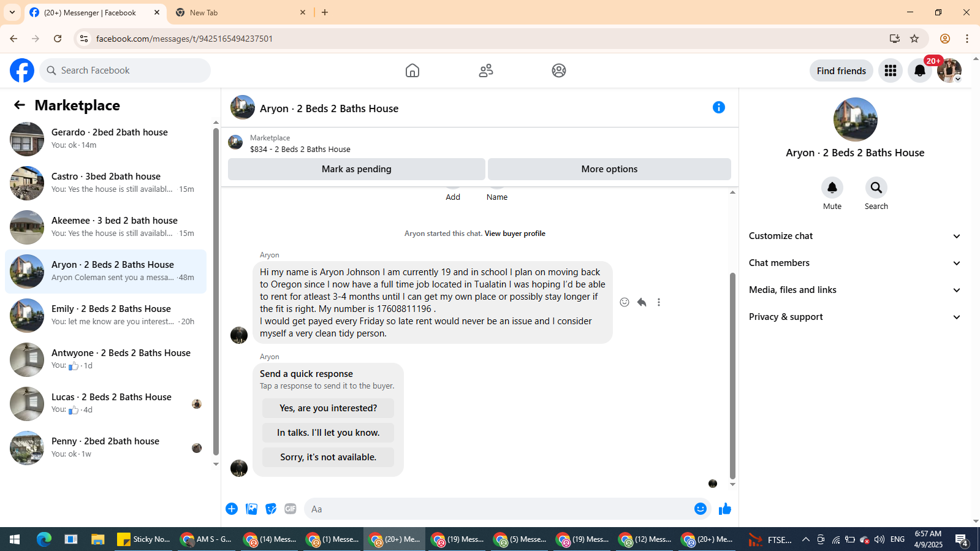Mark the listing as pending

[357, 169]
